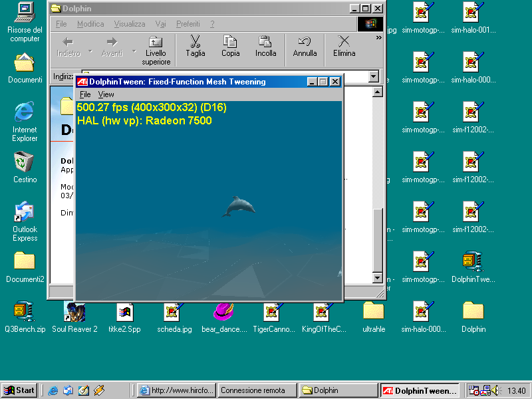Click scroll down arrow in Dolphin window
Viewport: 532px width, 399px height.
click(x=378, y=278)
